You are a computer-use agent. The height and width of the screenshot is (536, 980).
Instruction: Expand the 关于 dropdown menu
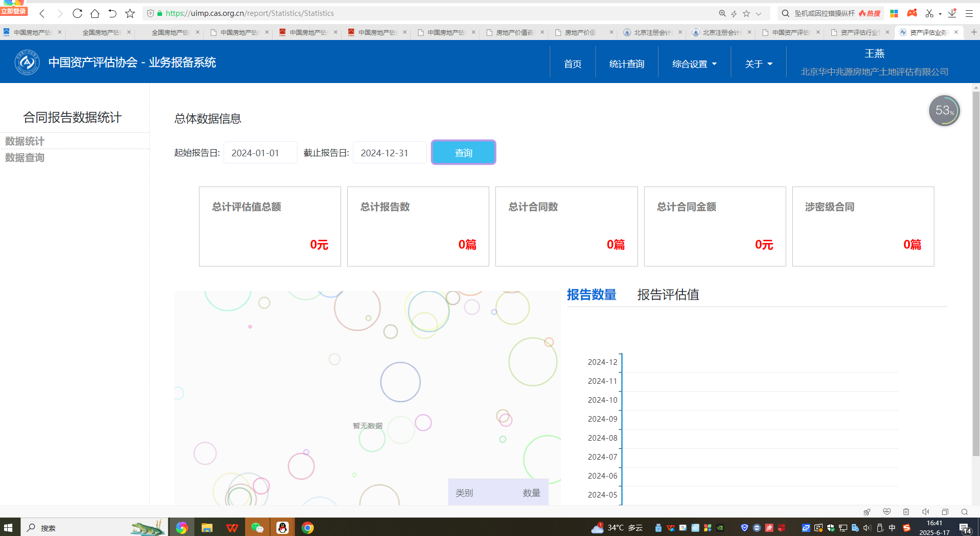pos(758,64)
